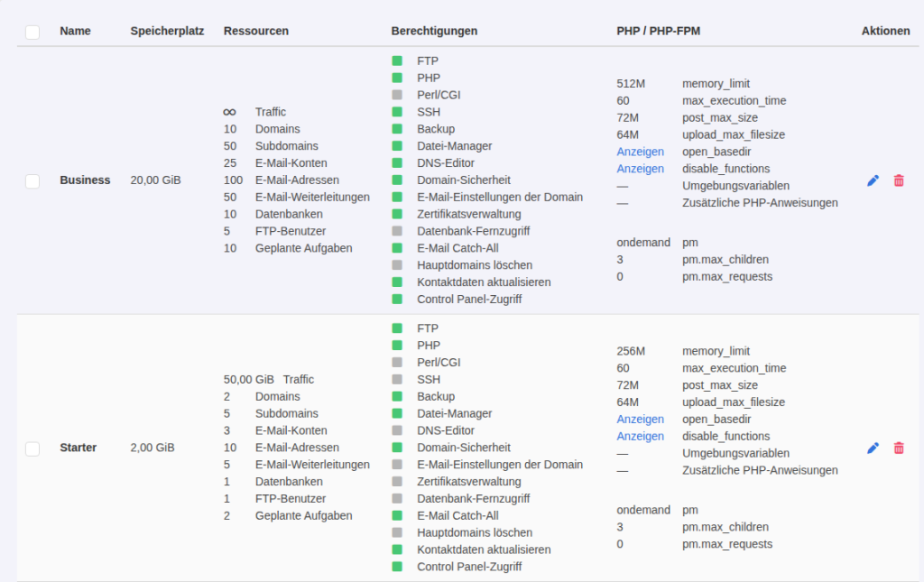
Task: Click the Aktionen column header
Action: (x=886, y=31)
